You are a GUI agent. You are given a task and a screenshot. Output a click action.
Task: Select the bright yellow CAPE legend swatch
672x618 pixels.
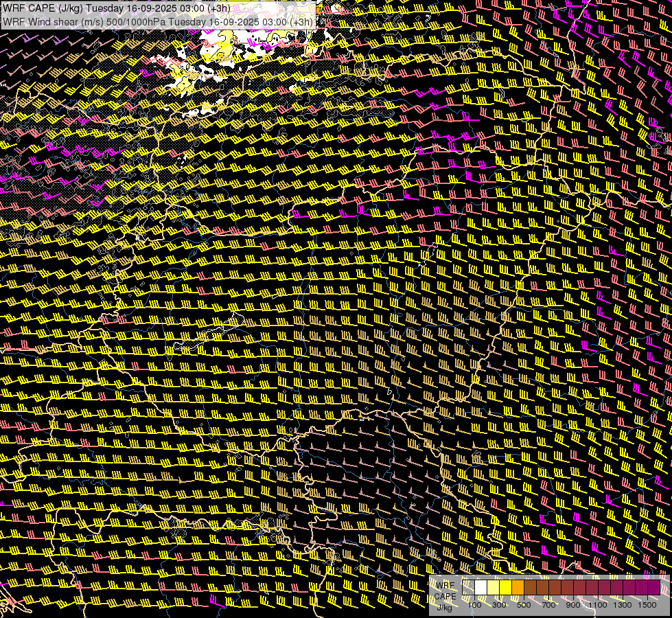click(x=506, y=588)
